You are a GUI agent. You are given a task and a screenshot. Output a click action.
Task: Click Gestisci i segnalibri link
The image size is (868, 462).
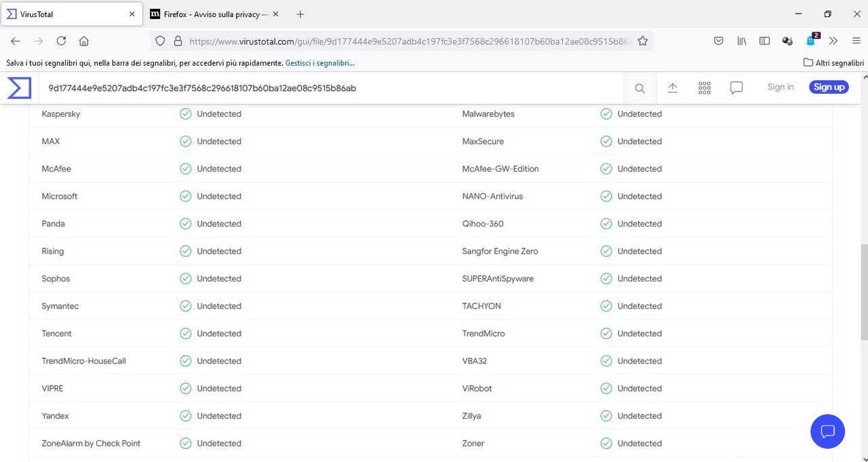coord(320,62)
